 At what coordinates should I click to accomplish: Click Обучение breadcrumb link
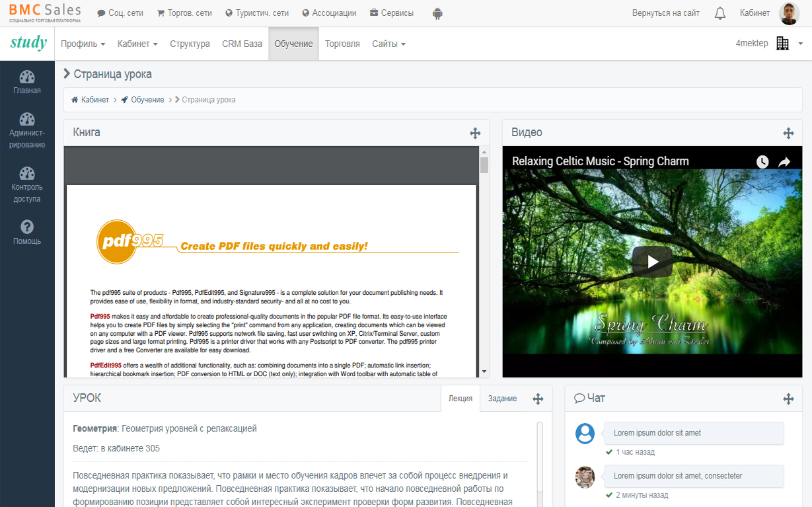(x=147, y=100)
